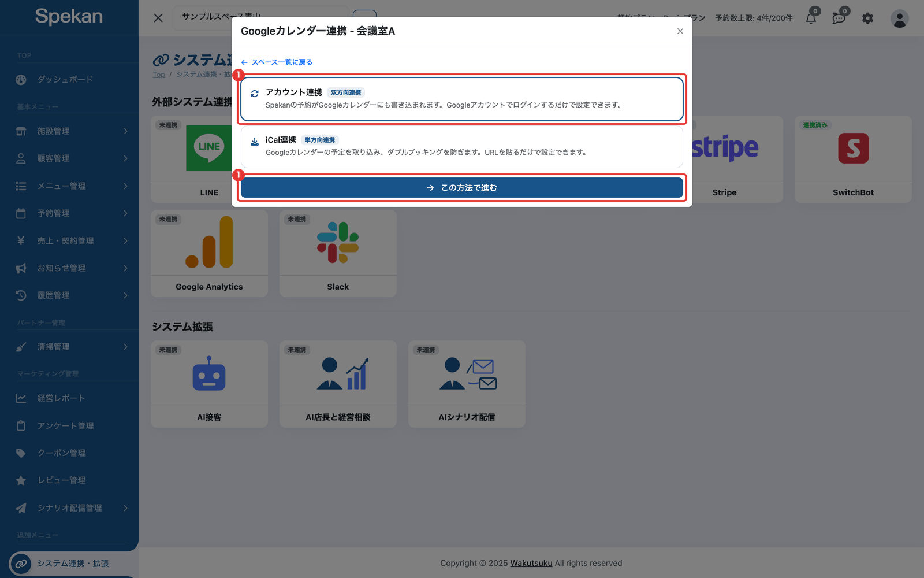Image resolution: width=924 pixels, height=578 pixels.
Task: Click the Slack integration icon
Action: (338, 242)
